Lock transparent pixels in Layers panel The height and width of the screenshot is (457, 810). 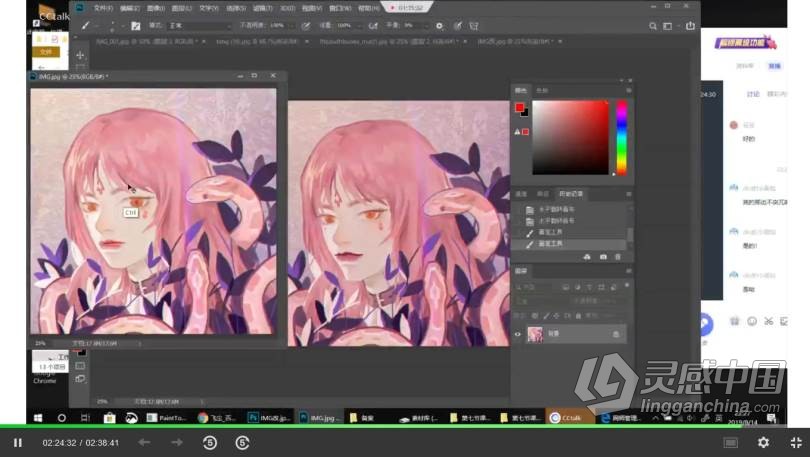(535, 316)
